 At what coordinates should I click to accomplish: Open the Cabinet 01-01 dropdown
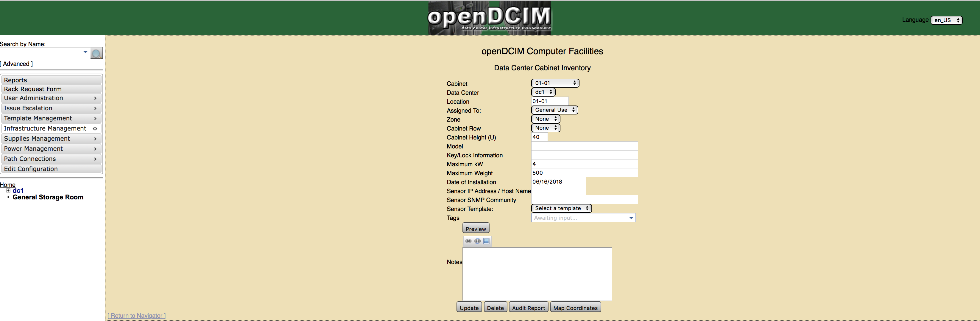point(555,83)
